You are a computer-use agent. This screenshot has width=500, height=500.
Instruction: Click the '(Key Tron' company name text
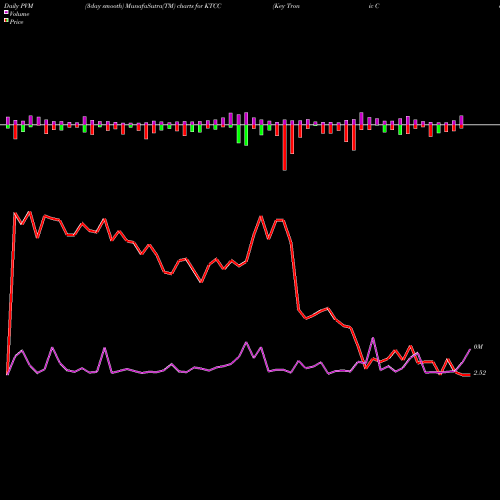point(286,6)
